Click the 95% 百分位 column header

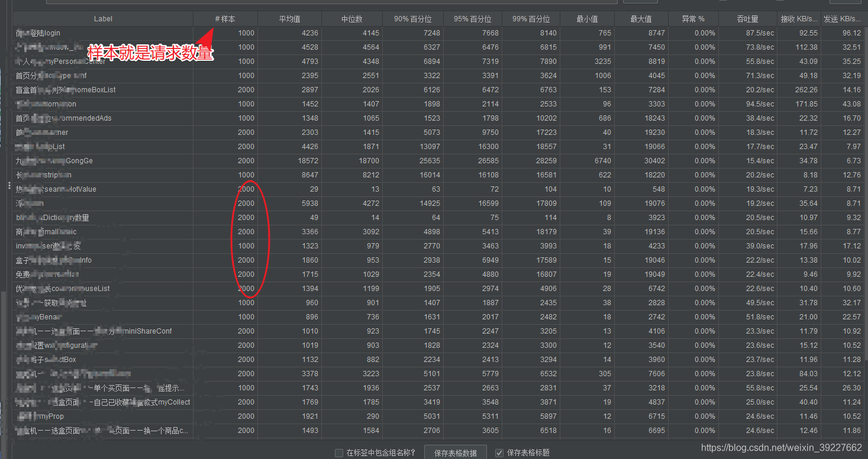(x=473, y=19)
